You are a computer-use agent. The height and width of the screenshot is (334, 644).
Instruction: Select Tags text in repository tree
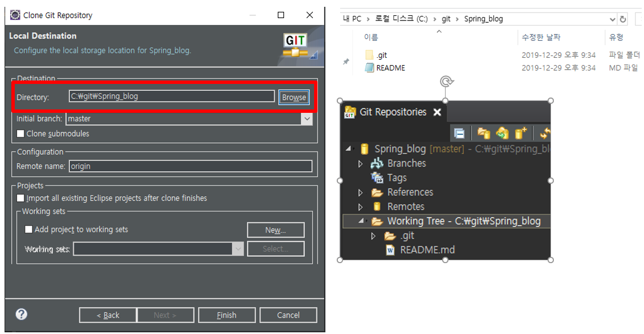click(397, 178)
